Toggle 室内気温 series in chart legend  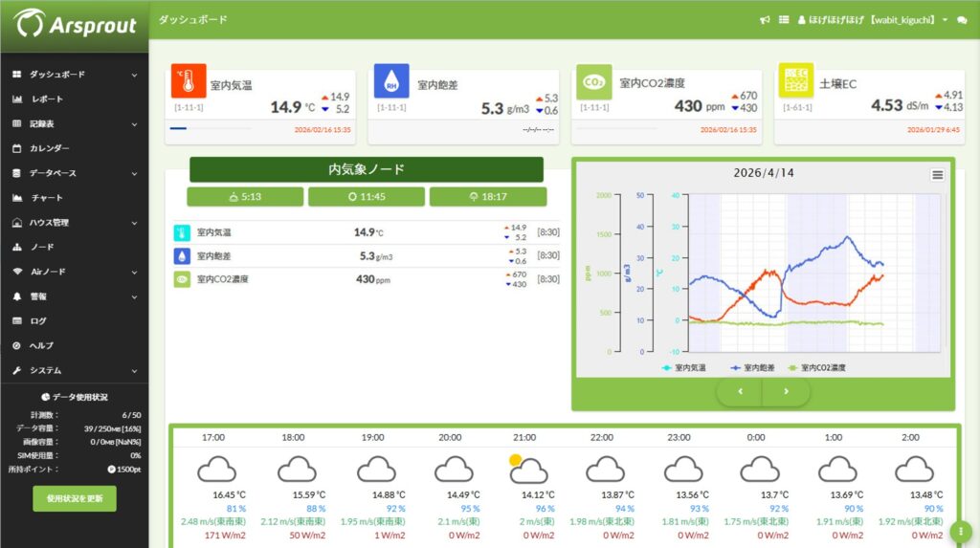(683, 367)
